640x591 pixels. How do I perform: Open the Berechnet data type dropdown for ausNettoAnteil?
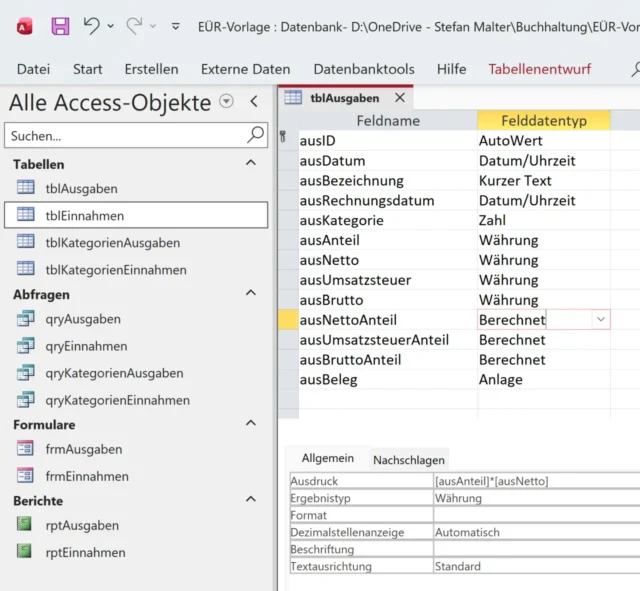601,319
